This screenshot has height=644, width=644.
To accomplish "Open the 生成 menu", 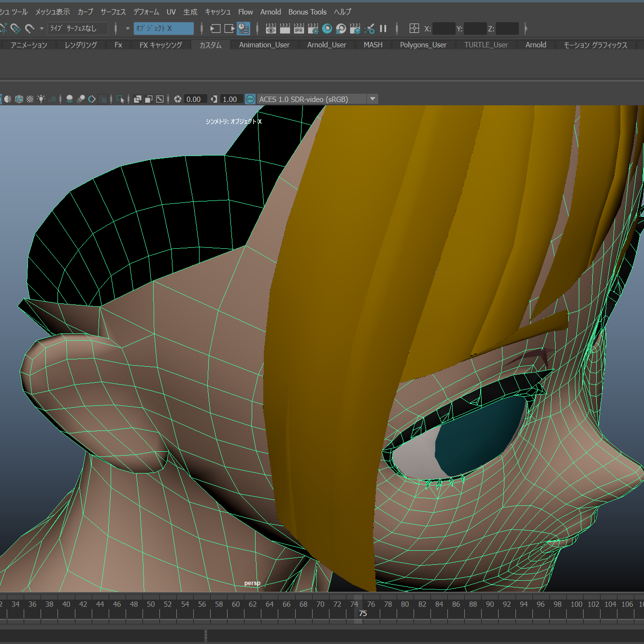I will point(190,12).
